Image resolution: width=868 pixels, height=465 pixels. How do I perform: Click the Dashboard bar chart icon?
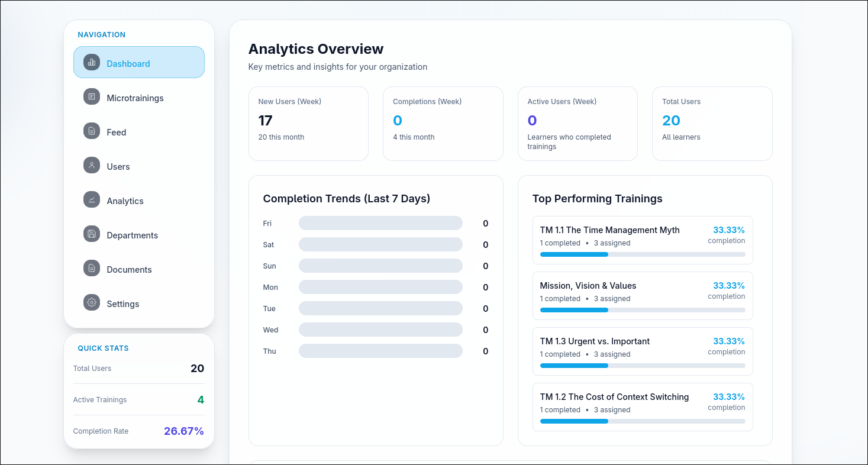[x=92, y=62]
